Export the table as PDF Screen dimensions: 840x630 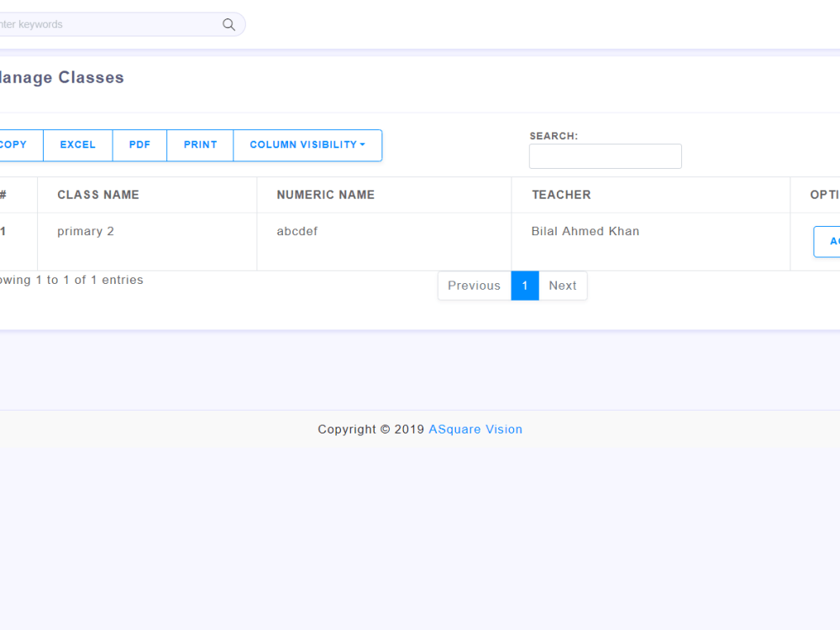tap(139, 144)
